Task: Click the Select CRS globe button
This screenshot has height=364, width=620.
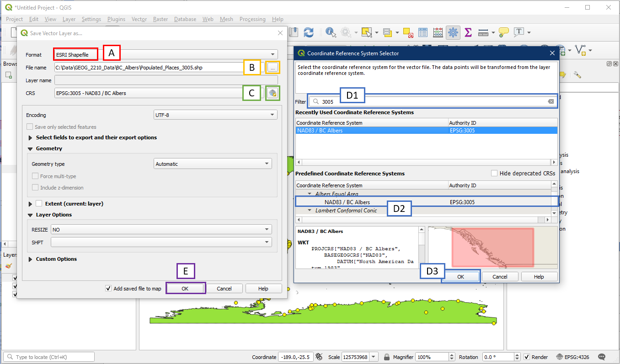Action: pyautogui.click(x=273, y=93)
